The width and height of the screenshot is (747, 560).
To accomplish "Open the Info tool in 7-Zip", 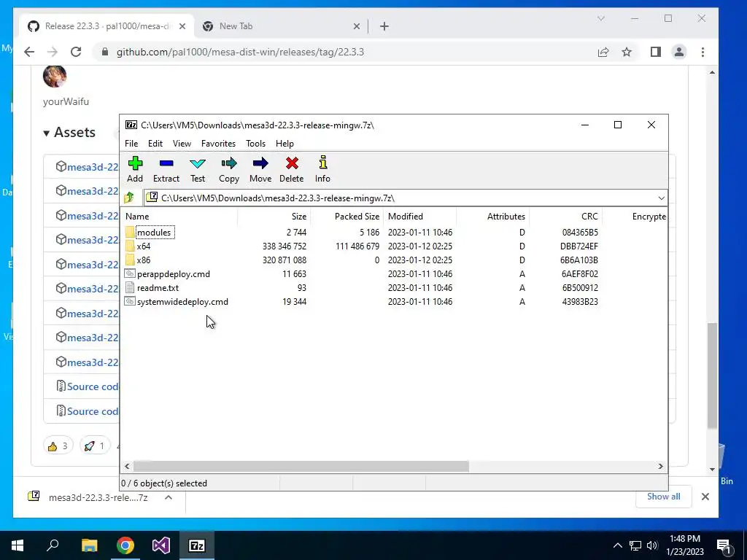I will coord(322,169).
